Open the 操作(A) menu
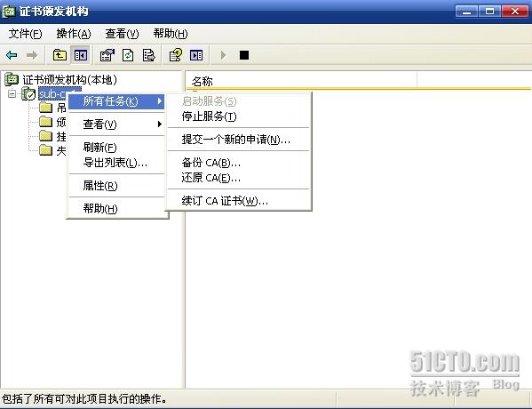The height and width of the screenshot is (409, 532). point(74,34)
